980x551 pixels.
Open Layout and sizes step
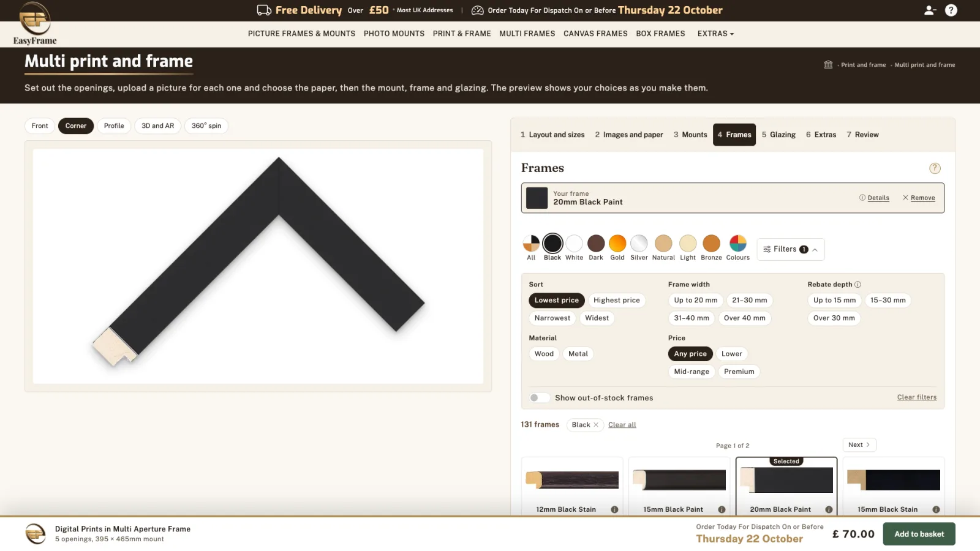point(552,135)
